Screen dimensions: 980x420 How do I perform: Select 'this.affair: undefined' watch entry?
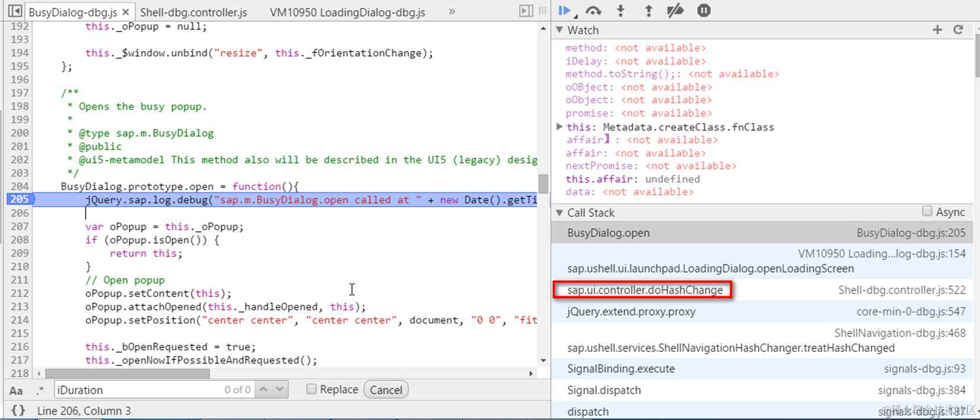(x=633, y=179)
